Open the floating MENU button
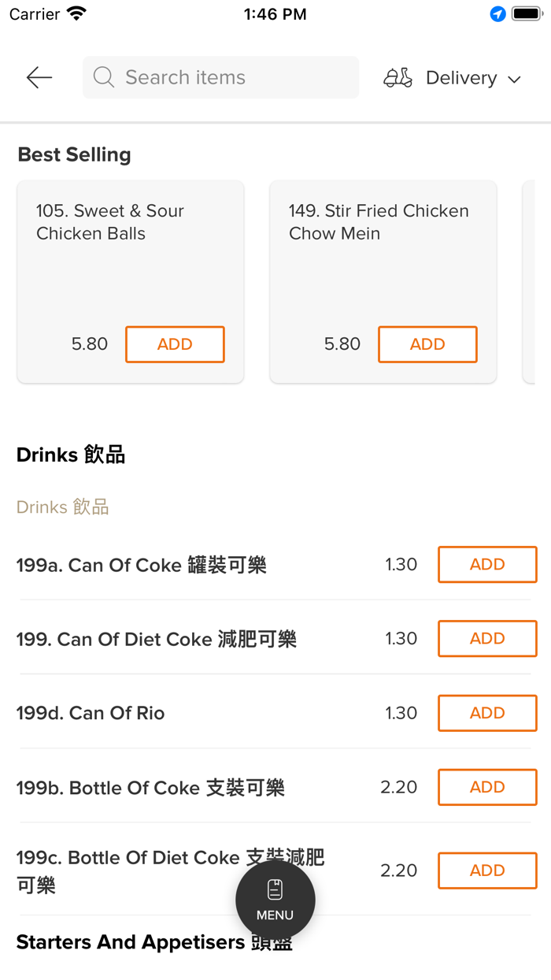This screenshot has width=551, height=980. pos(275,899)
